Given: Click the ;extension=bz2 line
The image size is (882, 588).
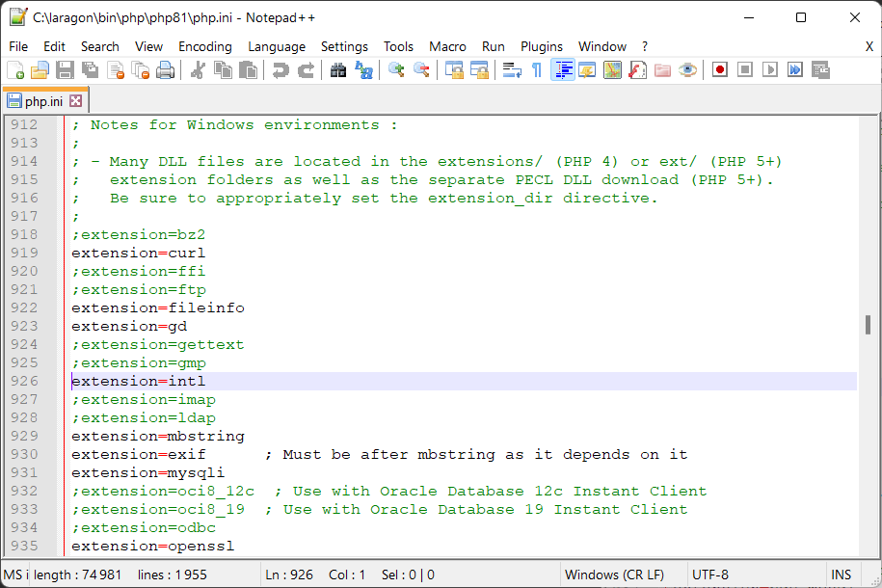Looking at the screenshot, I should [x=139, y=234].
